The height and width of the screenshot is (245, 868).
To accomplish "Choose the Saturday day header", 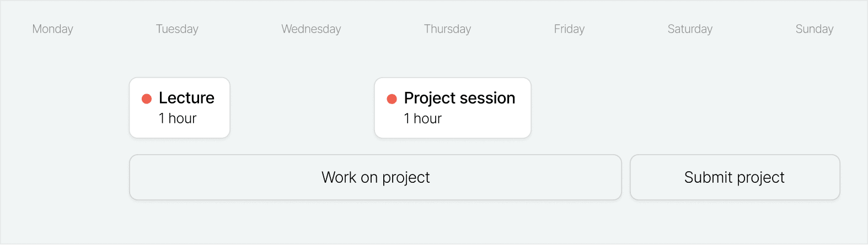I will pyautogui.click(x=690, y=29).
